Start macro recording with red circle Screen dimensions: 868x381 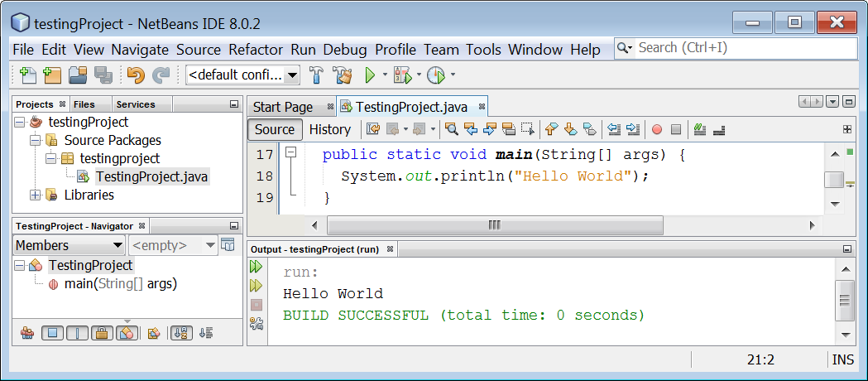[656, 129]
